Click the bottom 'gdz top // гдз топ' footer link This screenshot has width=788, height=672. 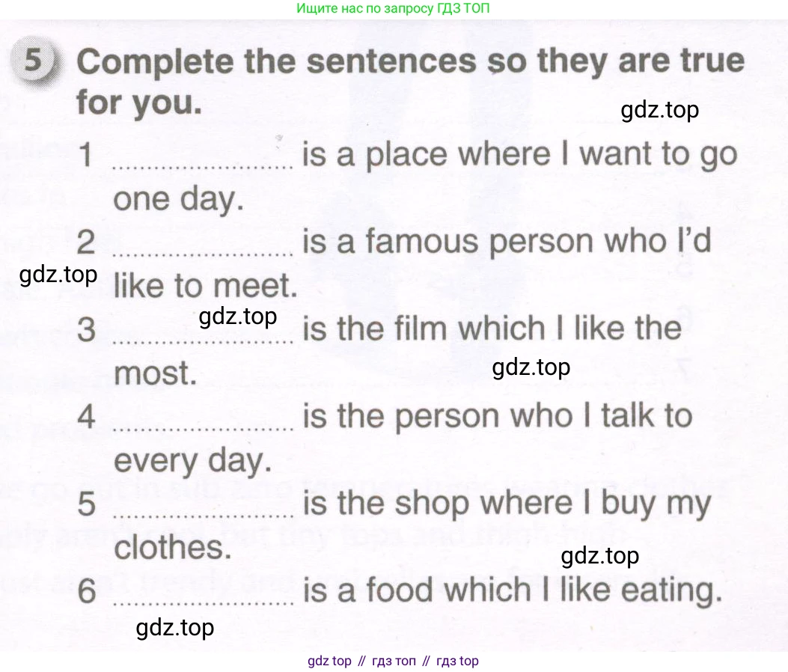click(x=393, y=661)
